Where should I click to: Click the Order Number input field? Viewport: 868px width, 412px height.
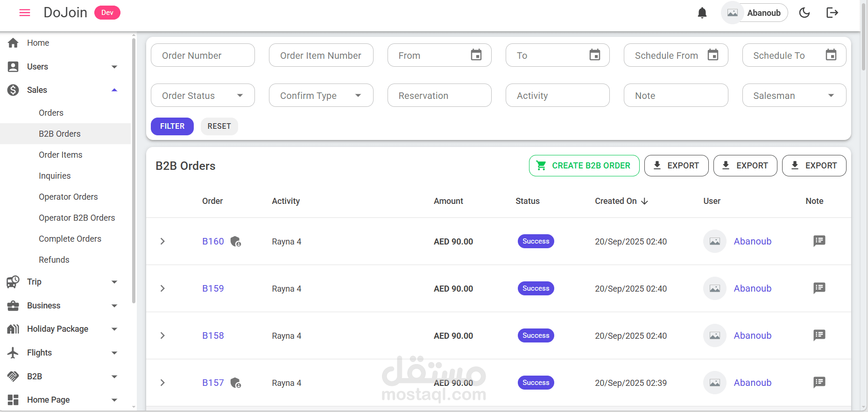pyautogui.click(x=203, y=56)
